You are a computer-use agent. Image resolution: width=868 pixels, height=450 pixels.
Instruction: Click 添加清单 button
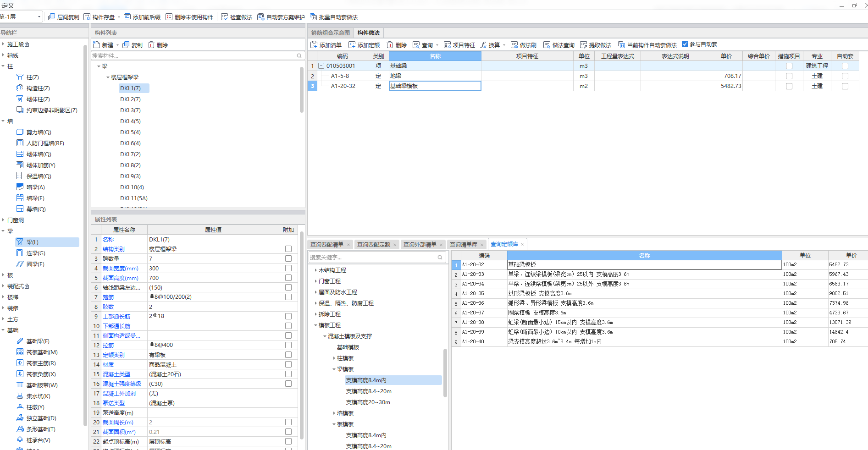[x=326, y=45]
